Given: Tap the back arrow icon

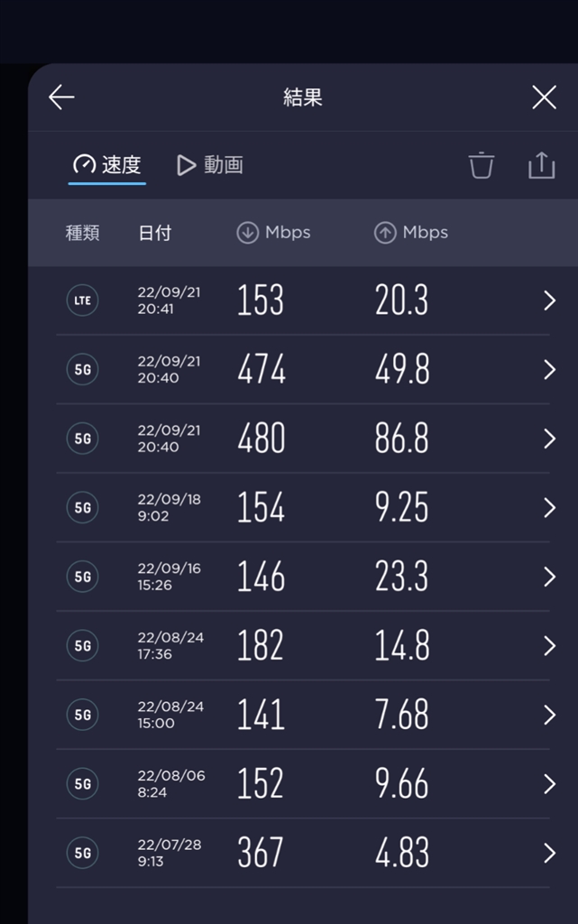Looking at the screenshot, I should click(x=61, y=97).
